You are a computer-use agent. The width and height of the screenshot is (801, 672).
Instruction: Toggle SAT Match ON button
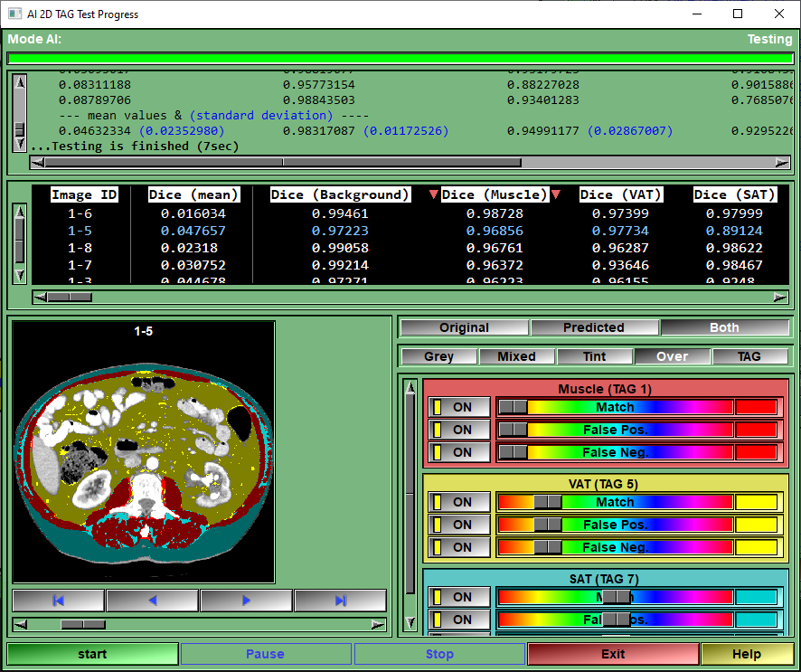pos(460,597)
